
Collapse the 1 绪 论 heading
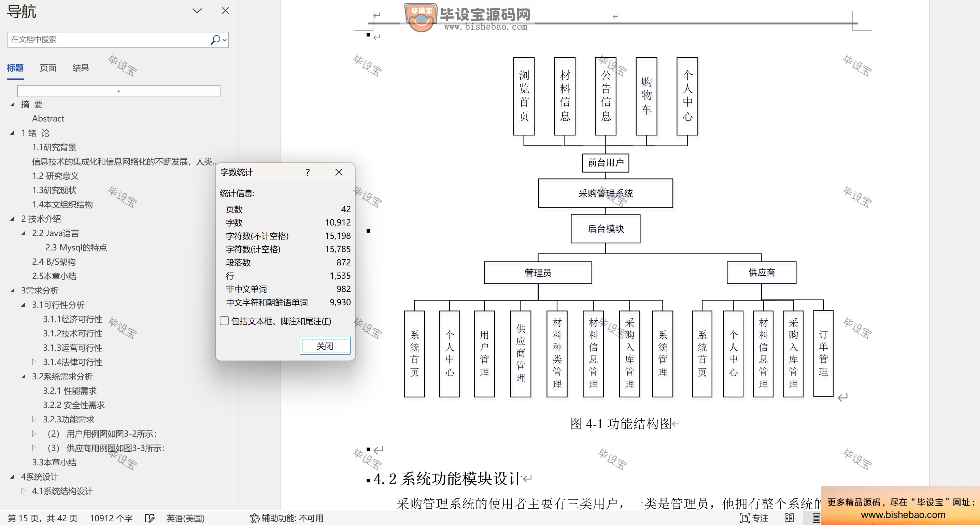point(13,133)
